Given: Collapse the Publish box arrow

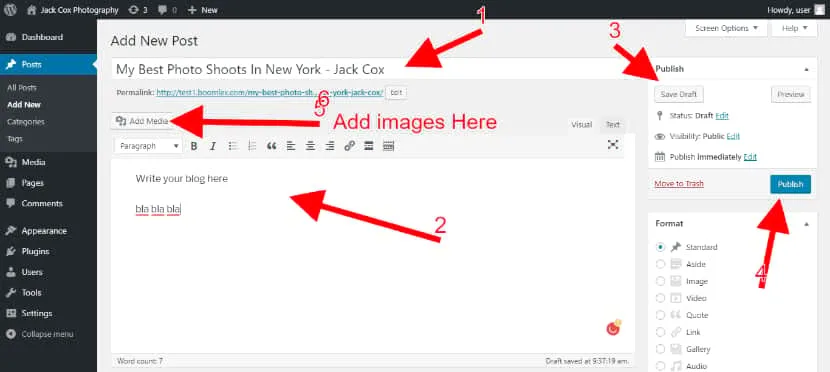Looking at the screenshot, I should pos(806,69).
